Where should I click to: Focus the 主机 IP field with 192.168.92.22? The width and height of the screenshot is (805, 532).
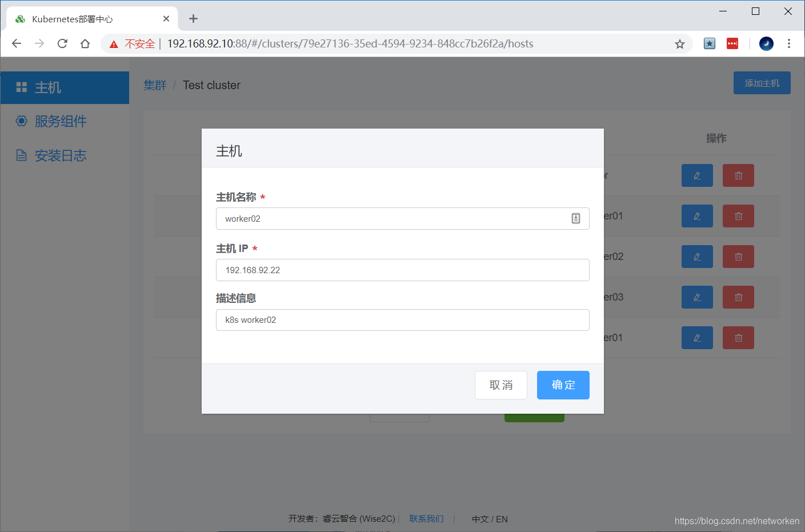(x=402, y=270)
